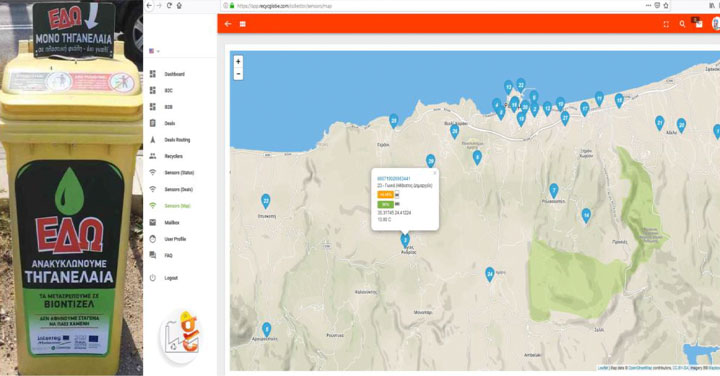Reload the page in the browser toolbar
Screen dimensions: 720x376
[169, 6]
